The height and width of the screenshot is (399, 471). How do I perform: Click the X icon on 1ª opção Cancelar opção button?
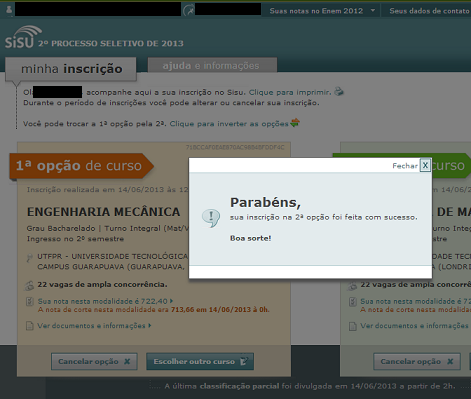click(127, 361)
